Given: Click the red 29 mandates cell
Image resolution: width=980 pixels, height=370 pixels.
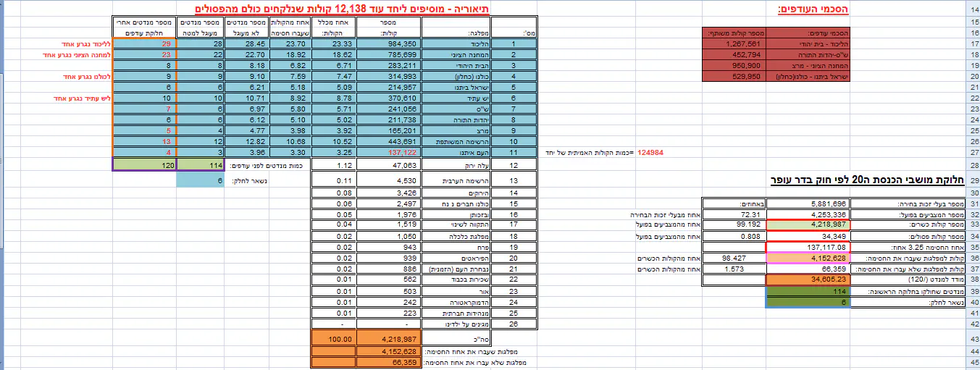Looking at the screenshot, I should (x=143, y=44).
